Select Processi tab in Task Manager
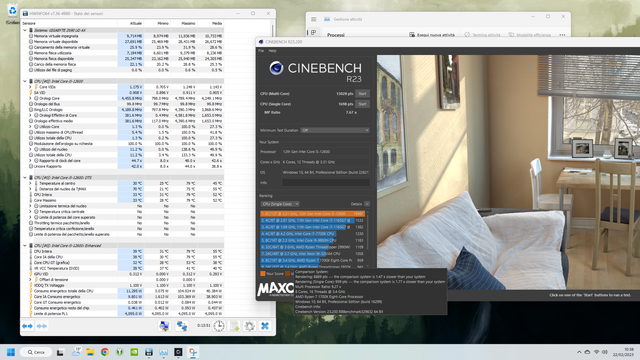640x360 pixels. tap(336, 35)
